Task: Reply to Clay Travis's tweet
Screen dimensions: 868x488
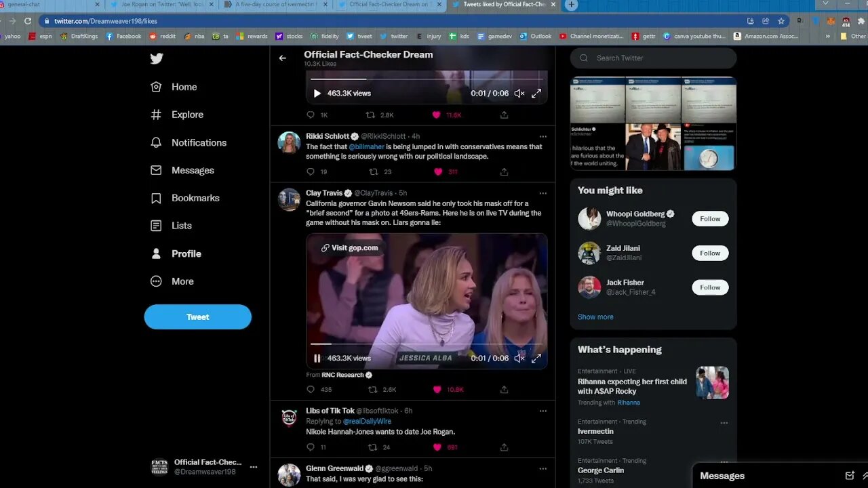Action: [x=311, y=390]
